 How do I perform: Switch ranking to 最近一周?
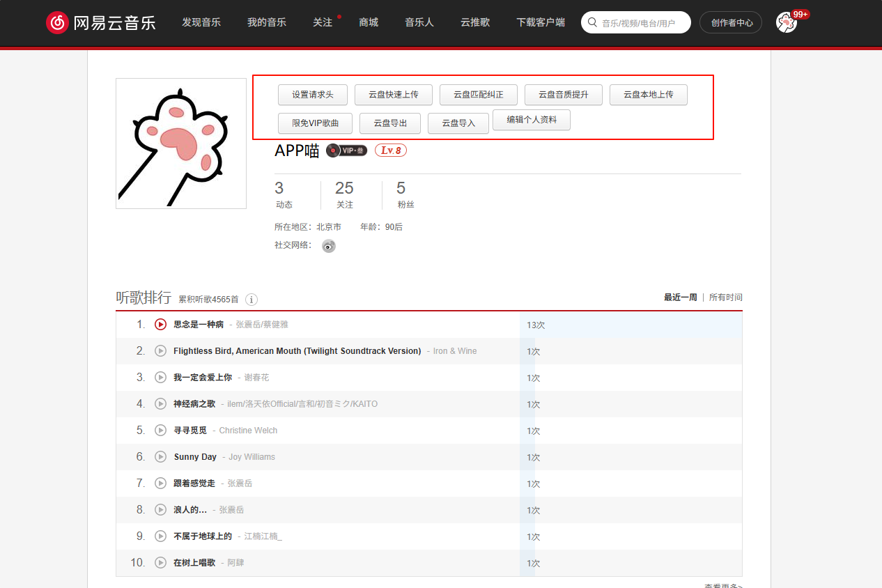click(x=681, y=297)
